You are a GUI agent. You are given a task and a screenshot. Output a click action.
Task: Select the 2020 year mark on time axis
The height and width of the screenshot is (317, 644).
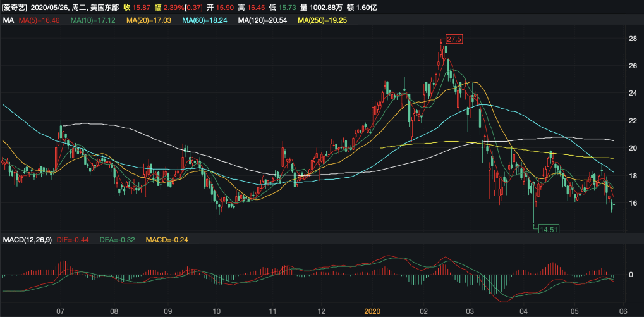(372, 311)
